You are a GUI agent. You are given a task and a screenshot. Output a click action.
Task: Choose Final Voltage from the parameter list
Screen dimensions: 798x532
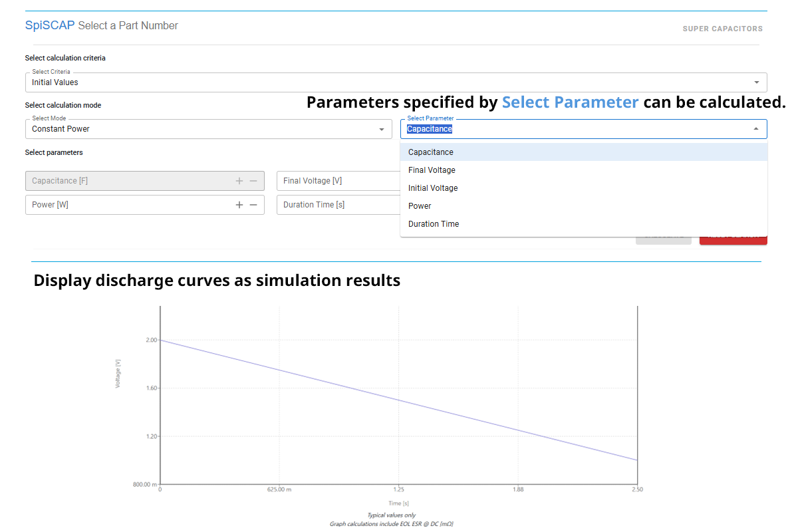[584, 170]
